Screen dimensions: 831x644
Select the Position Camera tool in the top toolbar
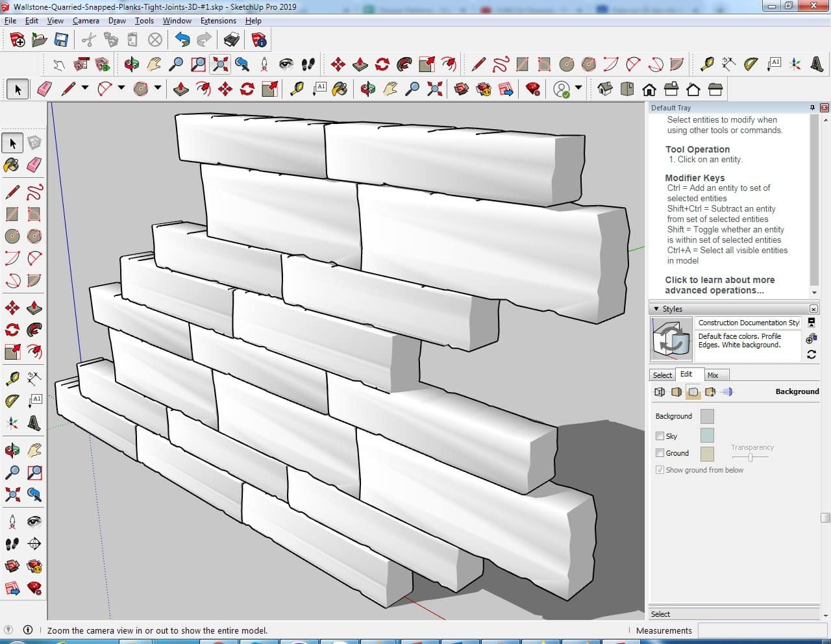click(x=264, y=64)
